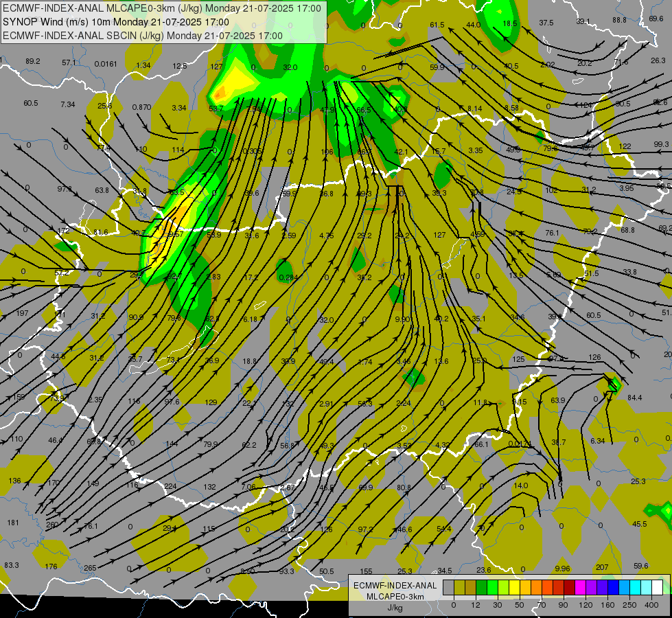
Task: Click the map value 207
Action: point(602,567)
